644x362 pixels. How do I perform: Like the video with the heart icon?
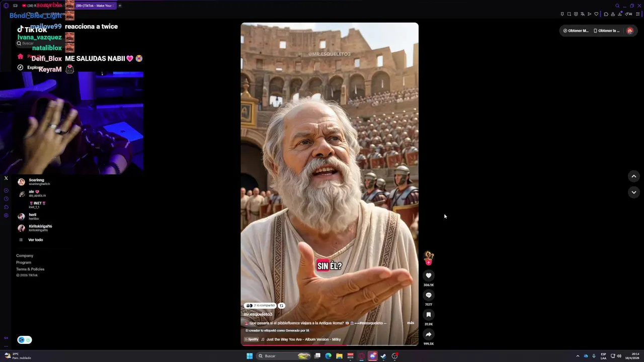(429, 275)
